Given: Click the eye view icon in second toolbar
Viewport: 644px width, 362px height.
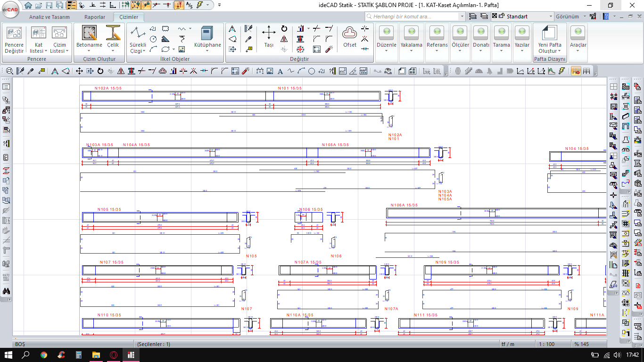Looking at the screenshot, I should point(388,71).
